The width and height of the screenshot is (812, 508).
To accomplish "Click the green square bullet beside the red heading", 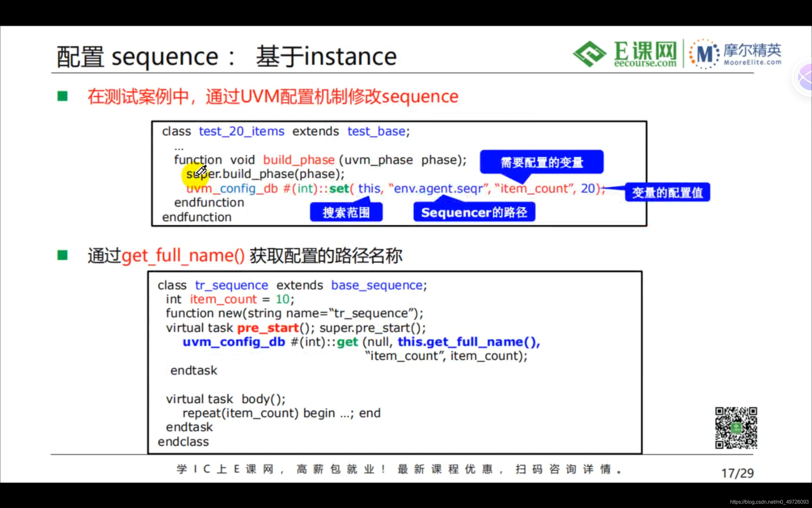I will tap(63, 97).
